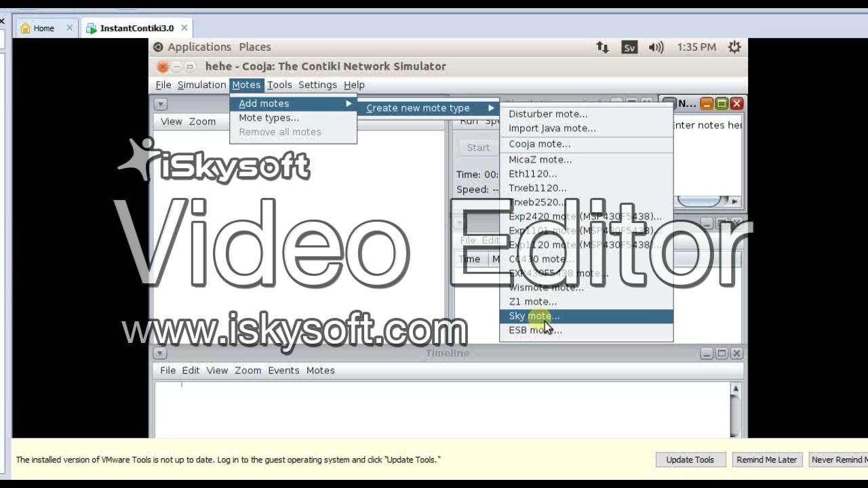The height and width of the screenshot is (488, 868).
Task: Click the 1:35 PM clock
Action: coord(696,47)
